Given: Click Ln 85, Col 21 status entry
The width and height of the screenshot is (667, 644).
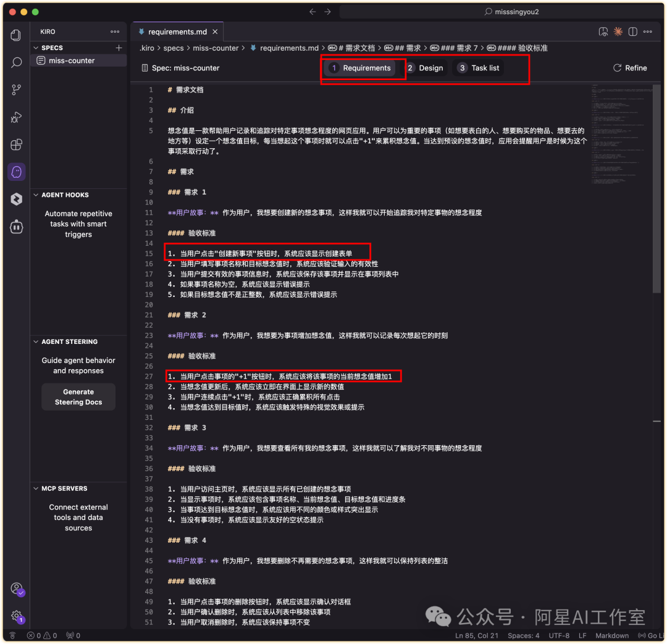Looking at the screenshot, I should click(476, 635).
